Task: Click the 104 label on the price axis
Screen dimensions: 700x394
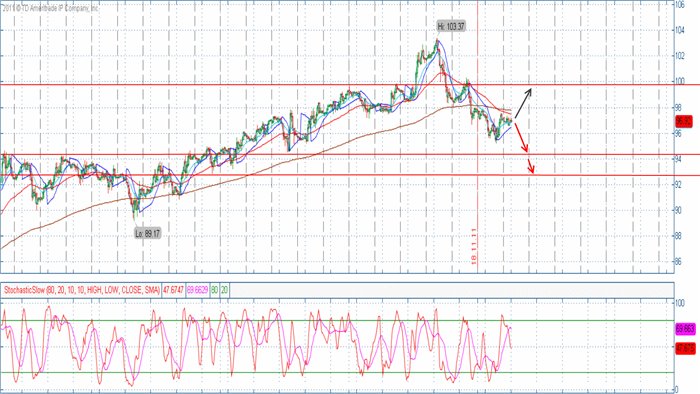Action: [679, 30]
